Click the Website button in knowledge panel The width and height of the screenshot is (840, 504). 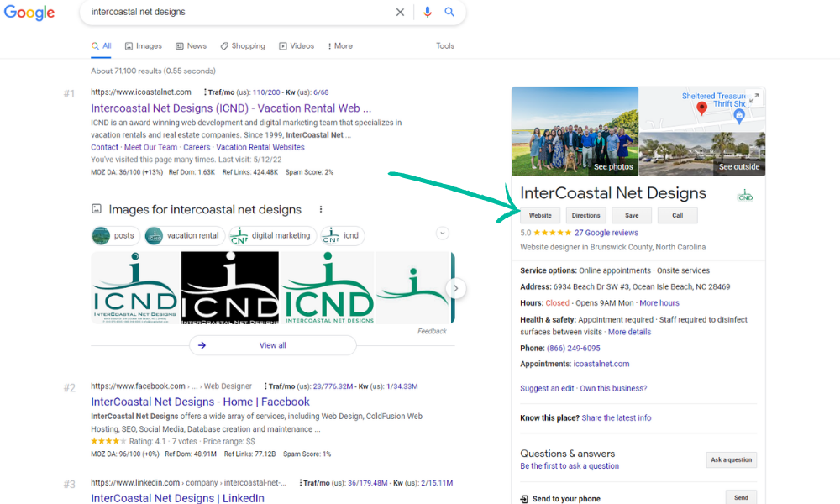(x=540, y=215)
